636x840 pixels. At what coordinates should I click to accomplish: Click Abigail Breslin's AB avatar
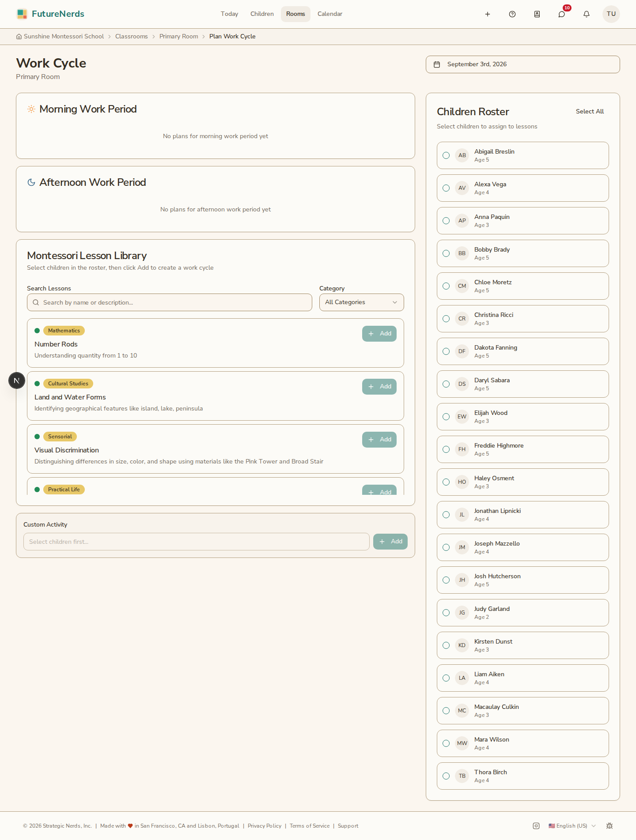coord(462,155)
